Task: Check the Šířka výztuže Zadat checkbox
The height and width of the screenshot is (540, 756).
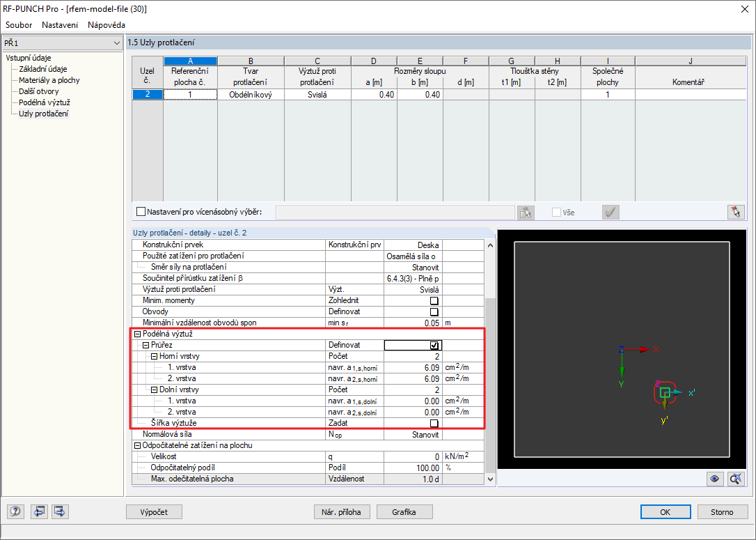Action: coord(434,423)
